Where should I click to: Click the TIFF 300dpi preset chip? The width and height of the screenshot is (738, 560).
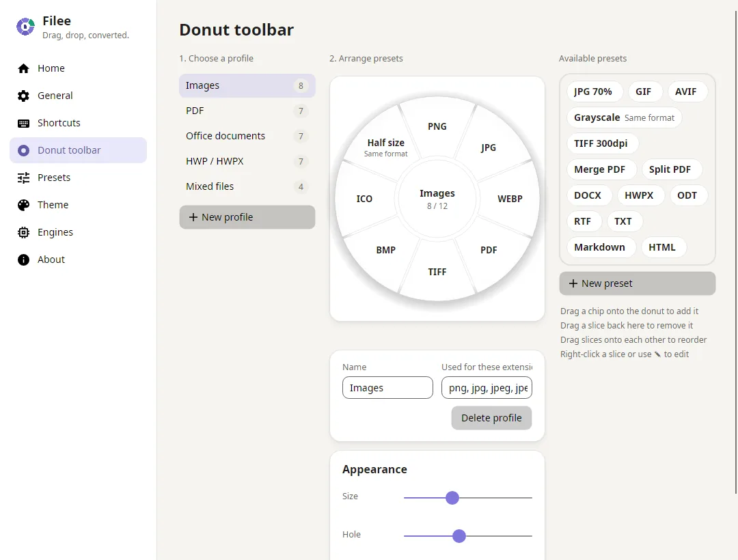tap(601, 143)
